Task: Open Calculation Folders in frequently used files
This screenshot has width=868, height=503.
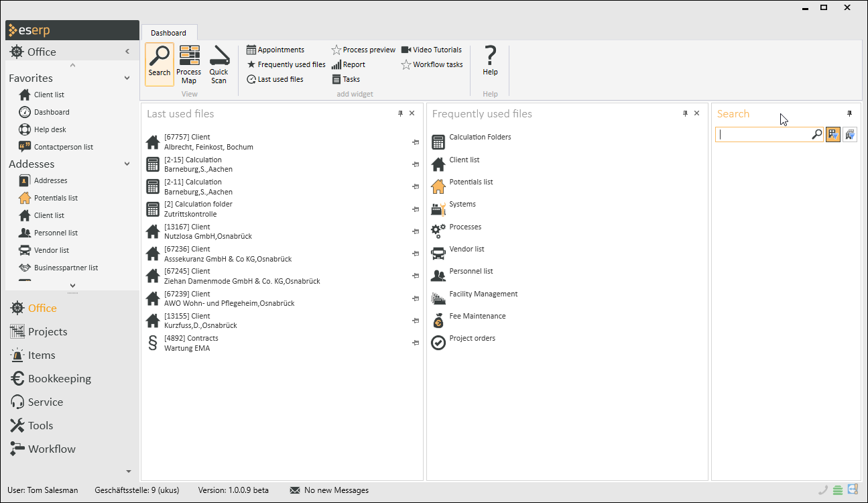Action: tap(480, 137)
